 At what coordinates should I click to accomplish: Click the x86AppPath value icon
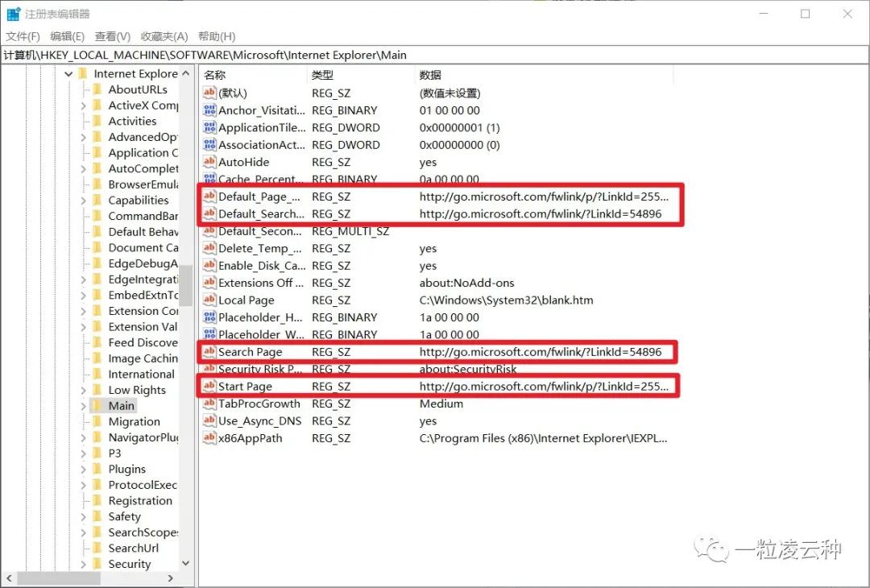[x=209, y=437]
